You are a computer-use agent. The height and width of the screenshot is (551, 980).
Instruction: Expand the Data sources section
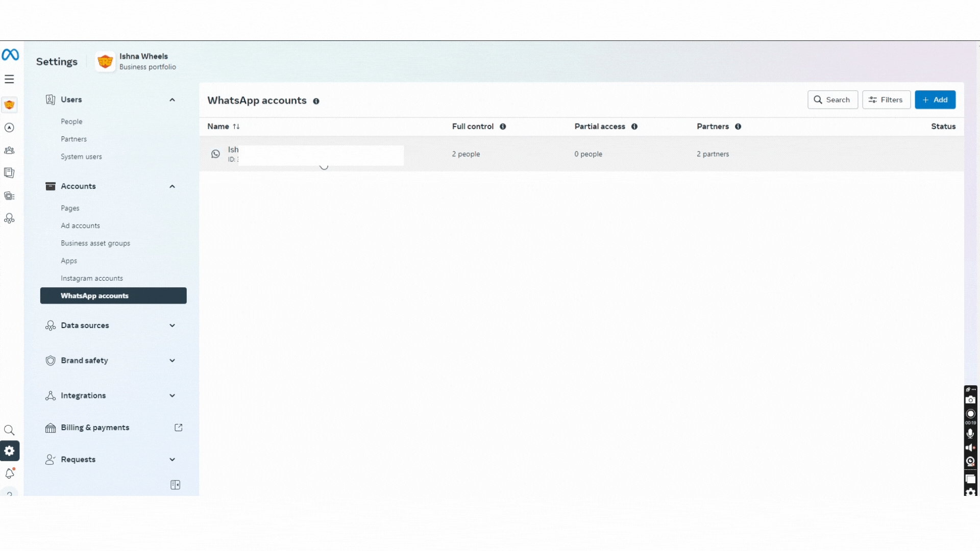point(172,325)
